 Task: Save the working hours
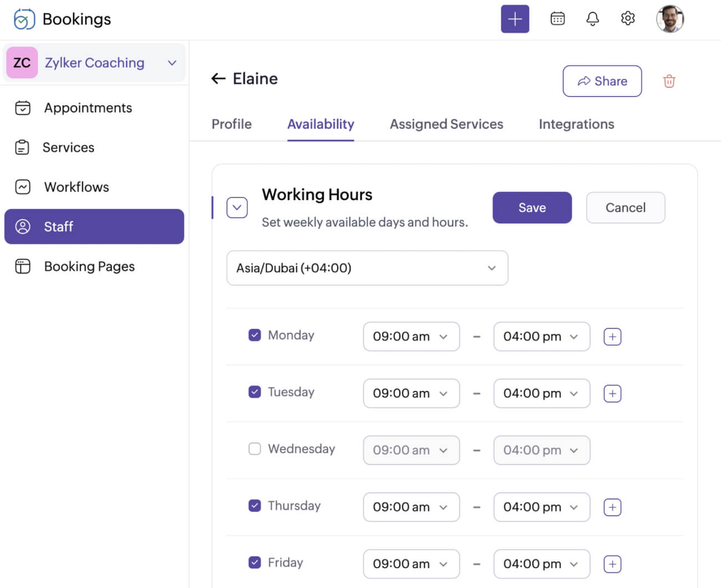[x=532, y=208]
